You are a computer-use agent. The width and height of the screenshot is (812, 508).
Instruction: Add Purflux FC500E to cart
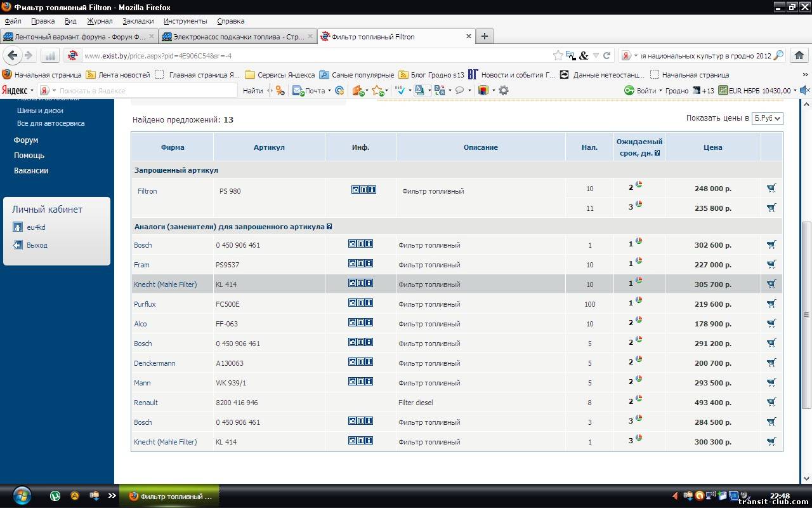click(x=771, y=304)
